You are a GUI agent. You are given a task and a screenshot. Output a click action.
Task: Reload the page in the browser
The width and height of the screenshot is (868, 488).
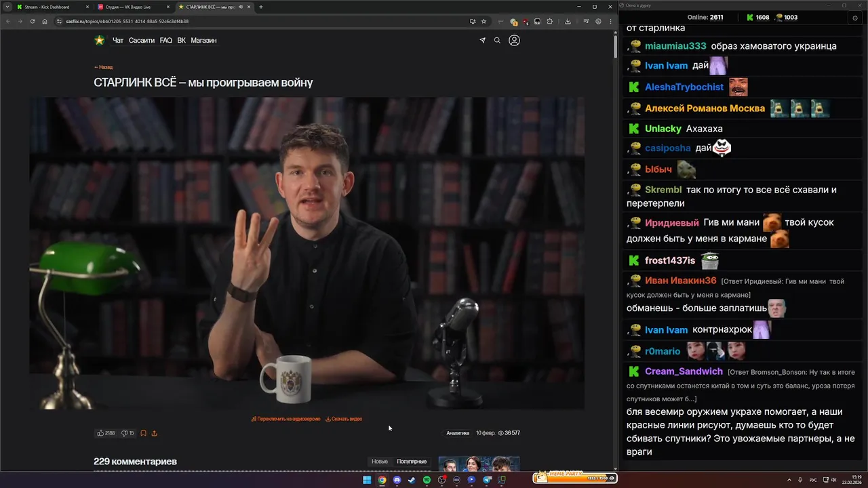32,21
